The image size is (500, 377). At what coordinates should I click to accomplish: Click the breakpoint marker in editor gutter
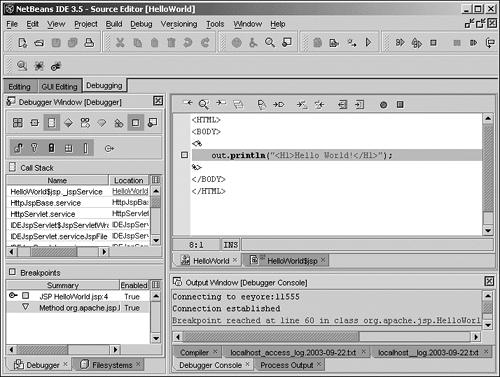[x=184, y=155]
